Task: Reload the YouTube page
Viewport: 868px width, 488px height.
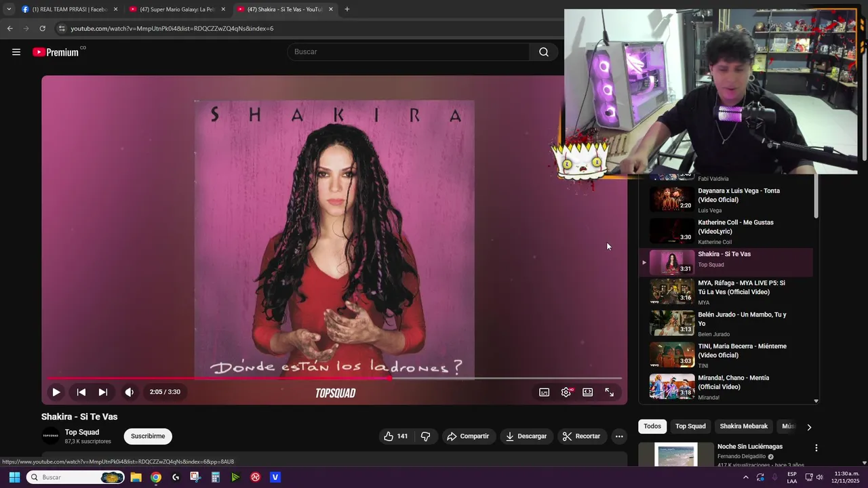Action: point(42,28)
